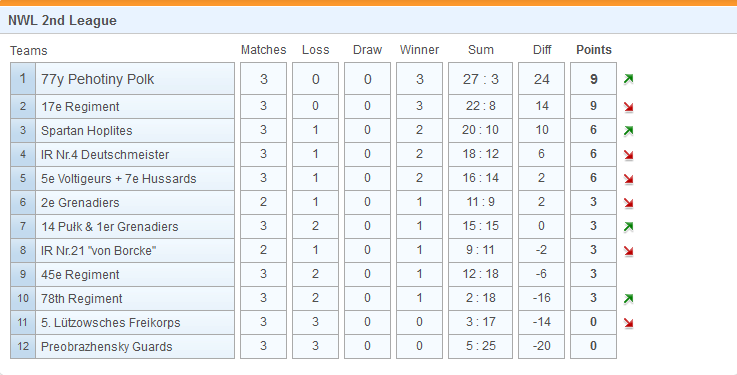Image resolution: width=737 pixels, height=375 pixels.
Task: Click red arrow next to 2e Grenadiers row
Action: coord(628,203)
